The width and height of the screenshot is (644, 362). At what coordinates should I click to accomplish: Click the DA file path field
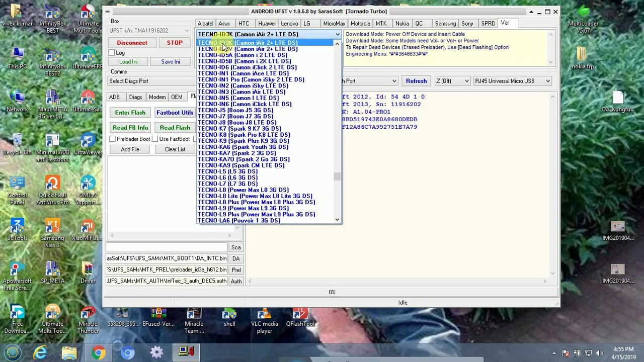pos(167,258)
